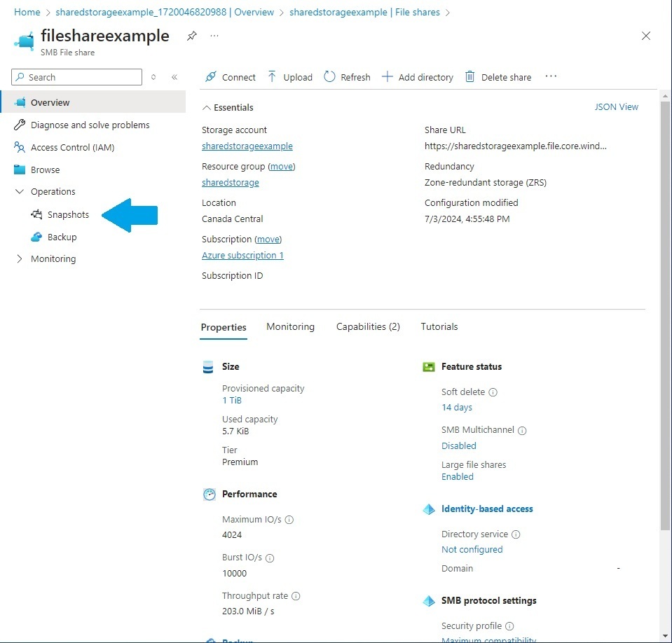Click the scrollbar up arrow
Viewport: 672px width, 643px height.
click(665, 96)
